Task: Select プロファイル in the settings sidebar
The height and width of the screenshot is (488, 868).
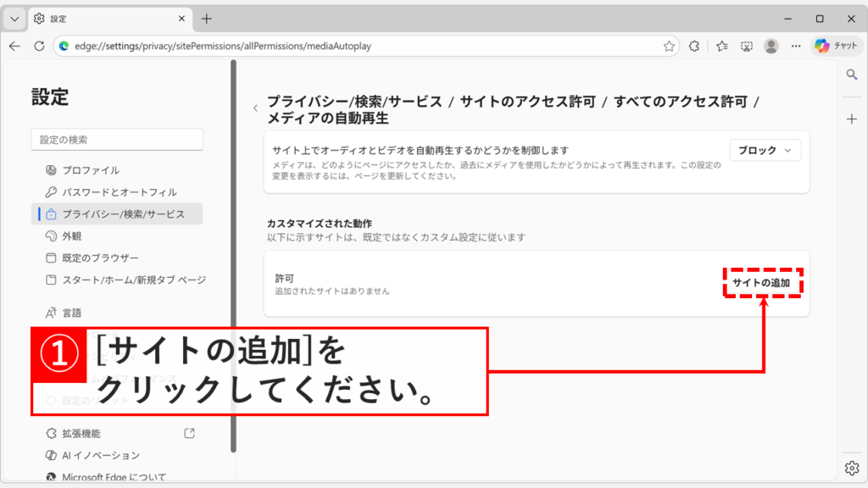Action: coord(93,169)
